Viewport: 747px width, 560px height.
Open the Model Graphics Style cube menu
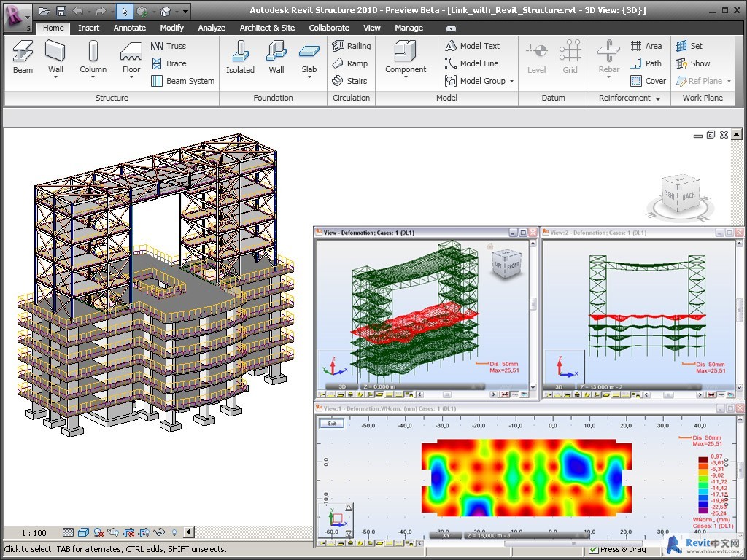(x=83, y=532)
